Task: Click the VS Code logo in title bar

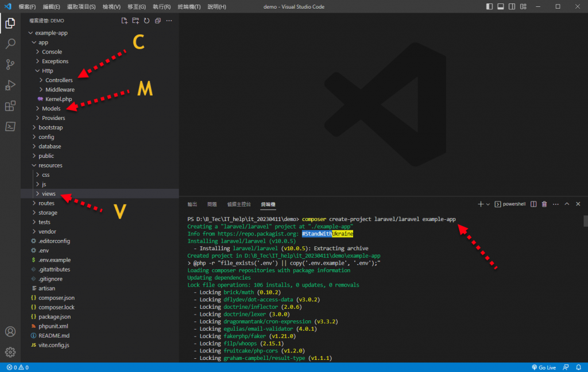Action: (x=8, y=6)
